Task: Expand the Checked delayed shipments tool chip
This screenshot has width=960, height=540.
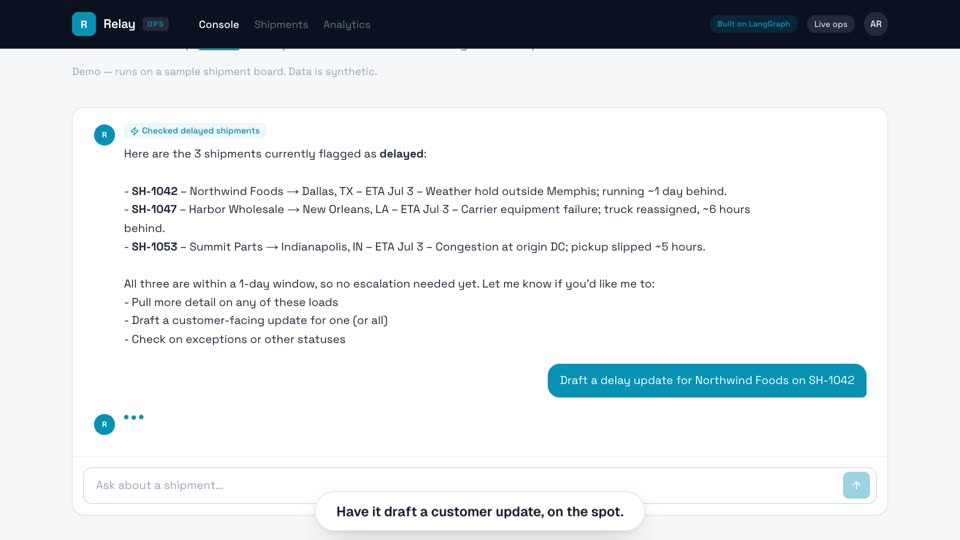Action: [195, 131]
